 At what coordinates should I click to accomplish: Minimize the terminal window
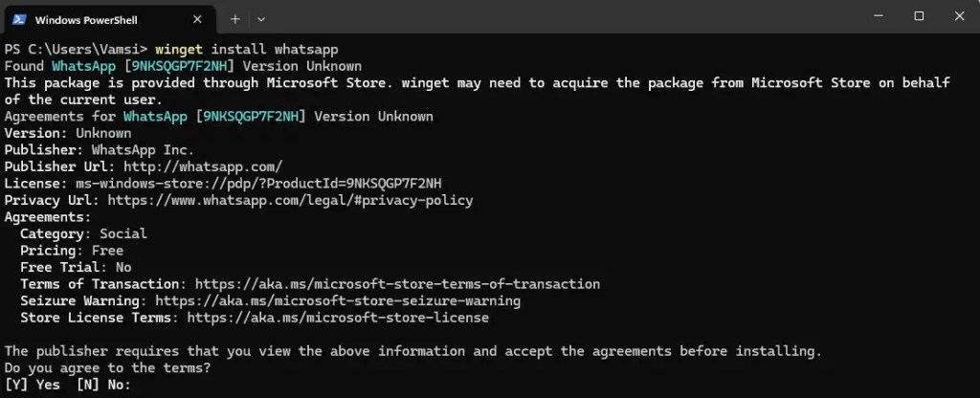(x=879, y=17)
